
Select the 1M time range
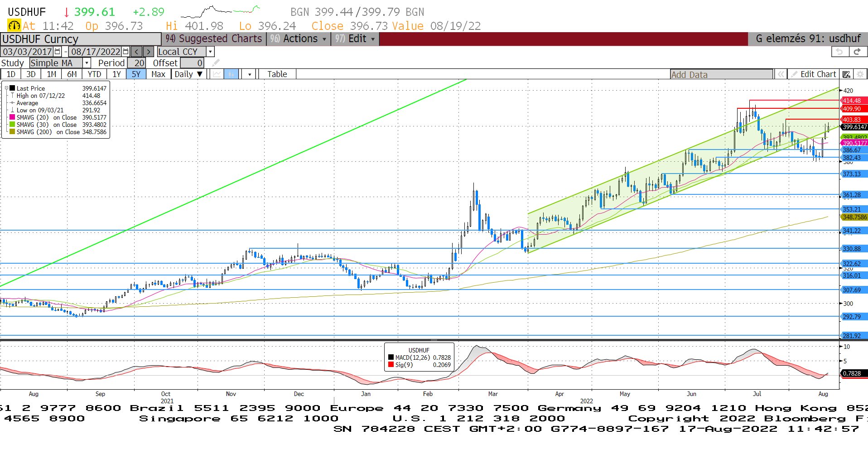[52, 74]
